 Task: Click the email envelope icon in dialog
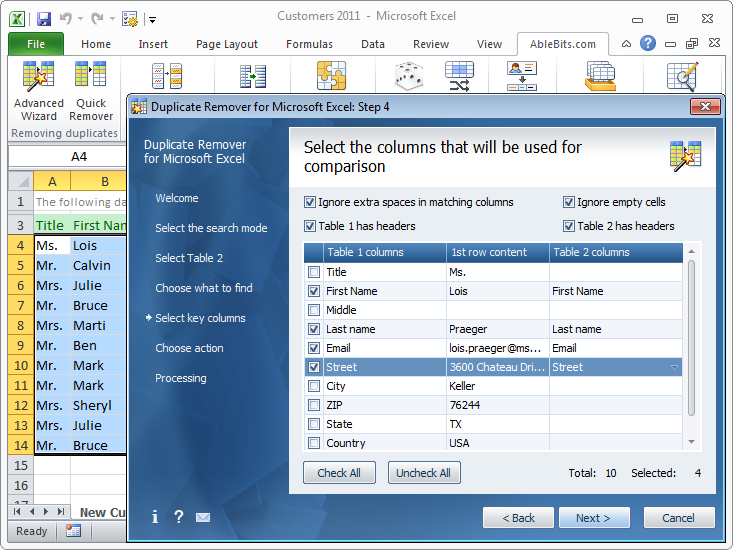203,517
